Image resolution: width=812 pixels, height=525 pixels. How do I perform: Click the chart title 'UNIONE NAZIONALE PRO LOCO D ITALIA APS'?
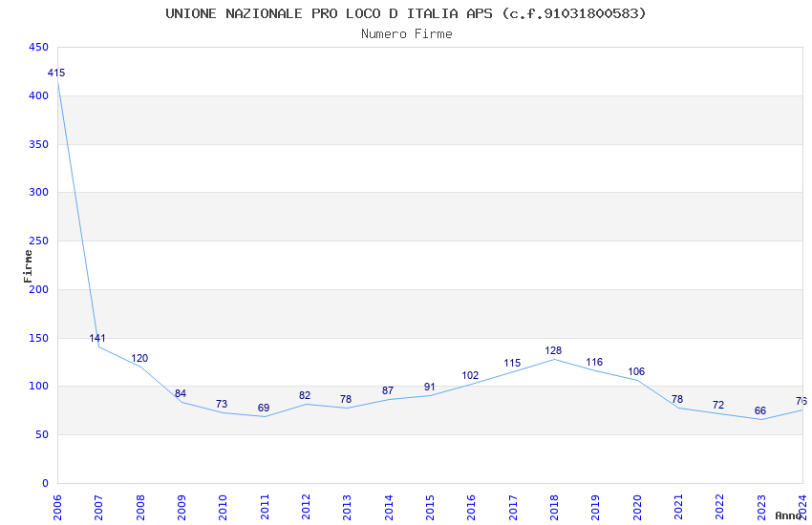(x=329, y=13)
